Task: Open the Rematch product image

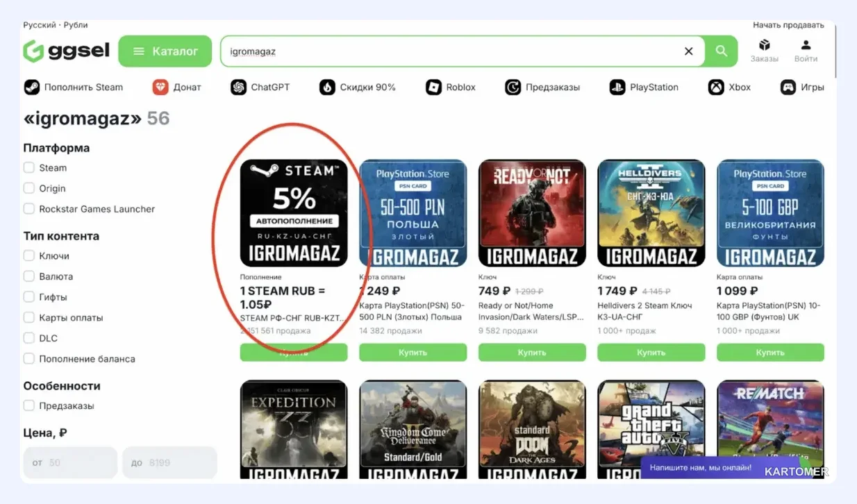Action: [770, 430]
